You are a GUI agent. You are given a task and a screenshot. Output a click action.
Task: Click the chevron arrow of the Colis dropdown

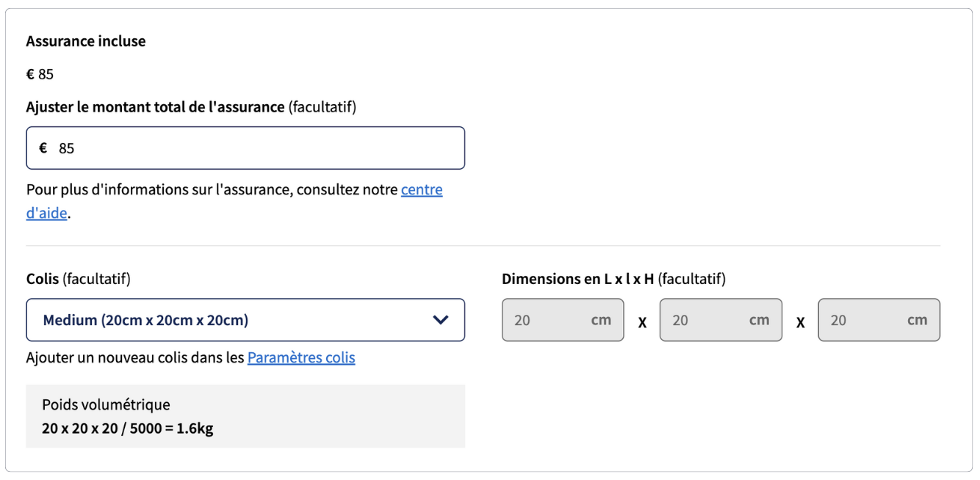pos(441,320)
